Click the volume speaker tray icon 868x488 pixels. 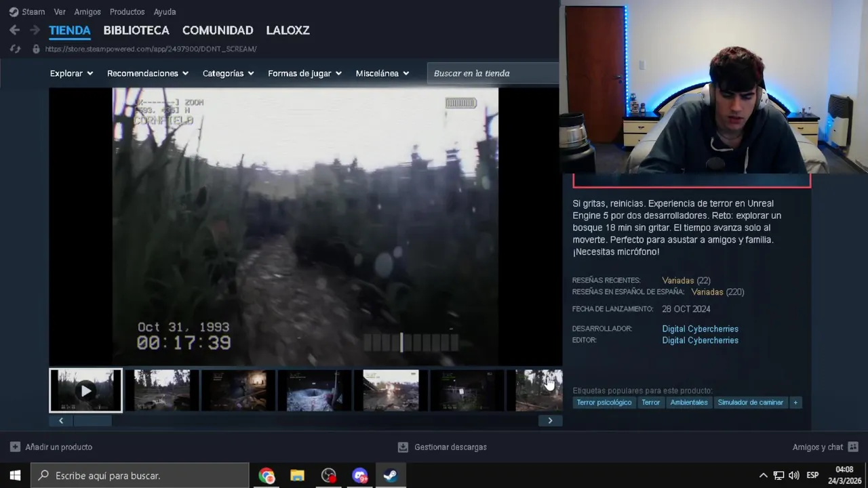tap(794, 476)
